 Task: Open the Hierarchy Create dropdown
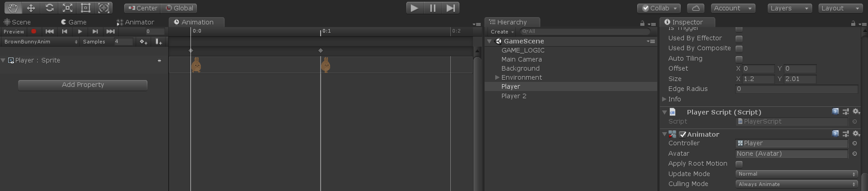tap(502, 32)
